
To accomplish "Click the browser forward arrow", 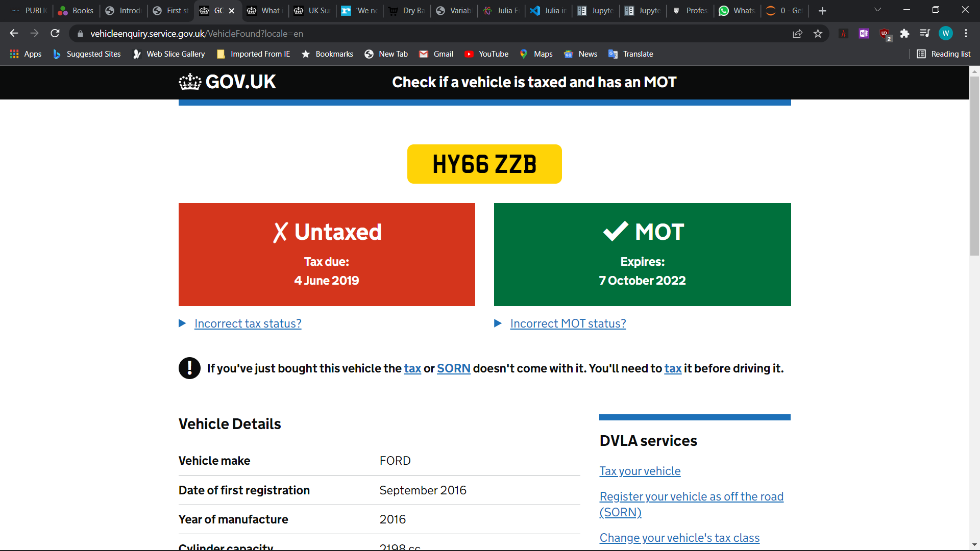I will point(34,33).
